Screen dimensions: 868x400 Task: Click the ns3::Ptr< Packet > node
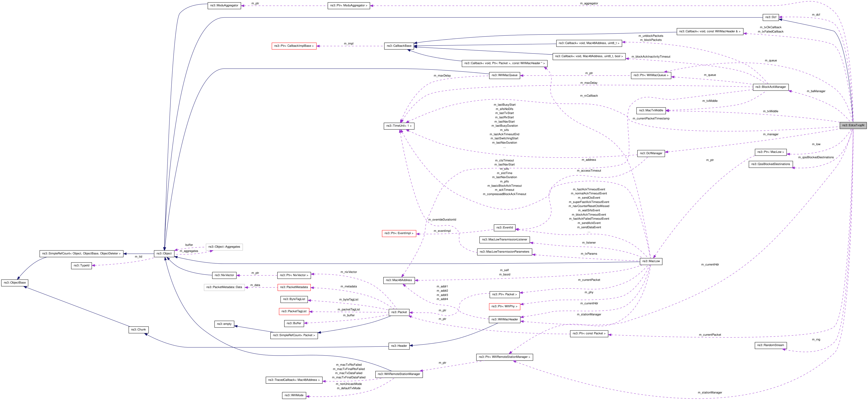[x=504, y=294]
